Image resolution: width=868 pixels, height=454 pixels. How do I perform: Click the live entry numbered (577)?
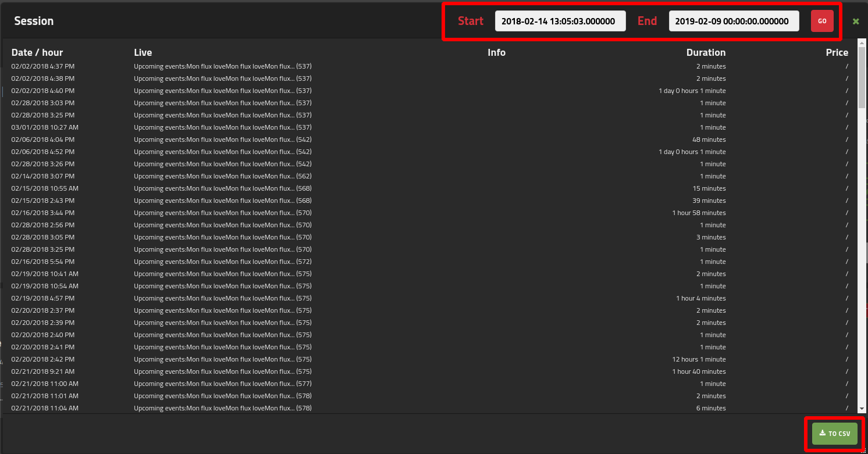tap(223, 384)
